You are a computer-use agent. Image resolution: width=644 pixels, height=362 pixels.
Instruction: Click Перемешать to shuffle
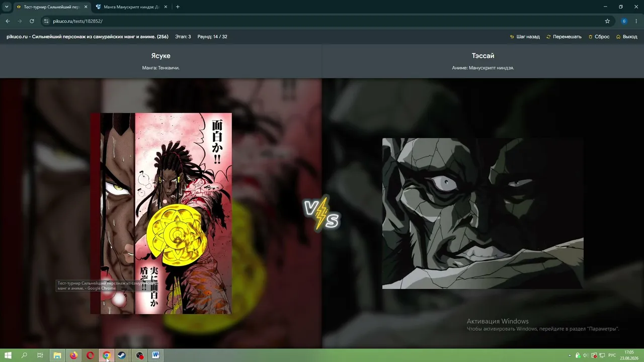[x=564, y=37]
